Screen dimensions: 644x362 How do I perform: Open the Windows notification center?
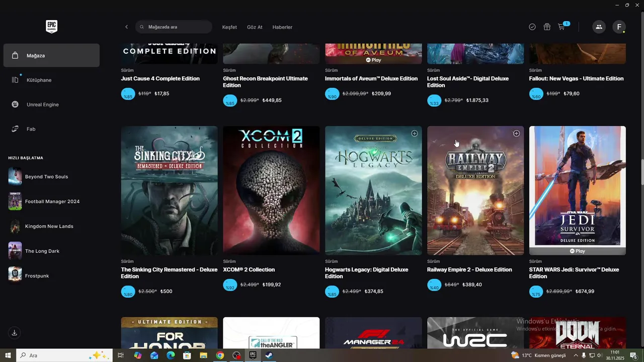(x=633, y=355)
